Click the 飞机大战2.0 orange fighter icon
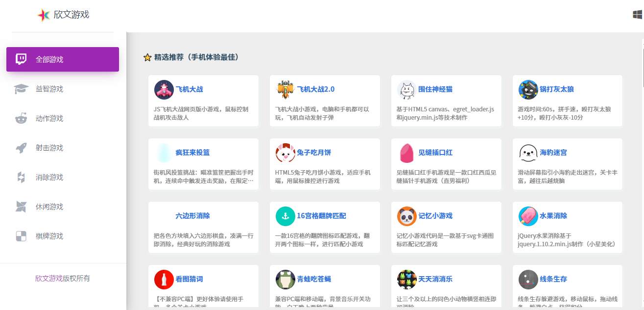644x310 pixels. [x=286, y=90]
